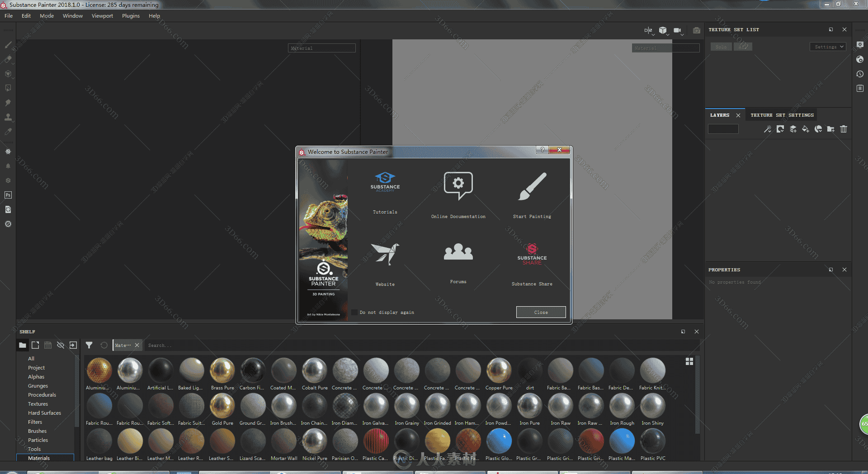Click the smart material icon in Layers panel

(818, 129)
